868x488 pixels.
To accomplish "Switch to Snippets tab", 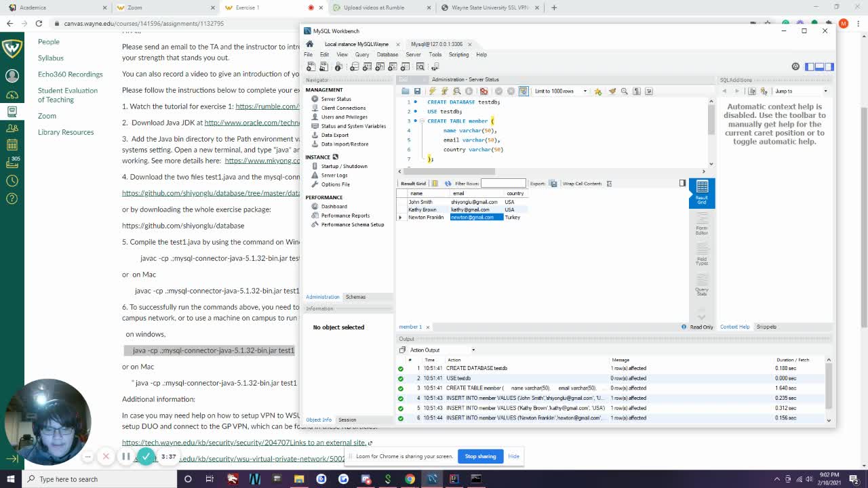I will coord(766,327).
